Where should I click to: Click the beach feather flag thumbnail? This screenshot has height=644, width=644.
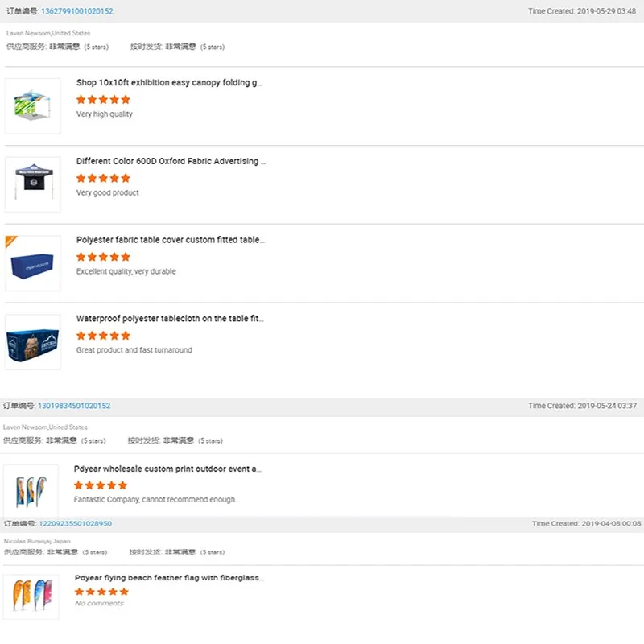(31, 597)
